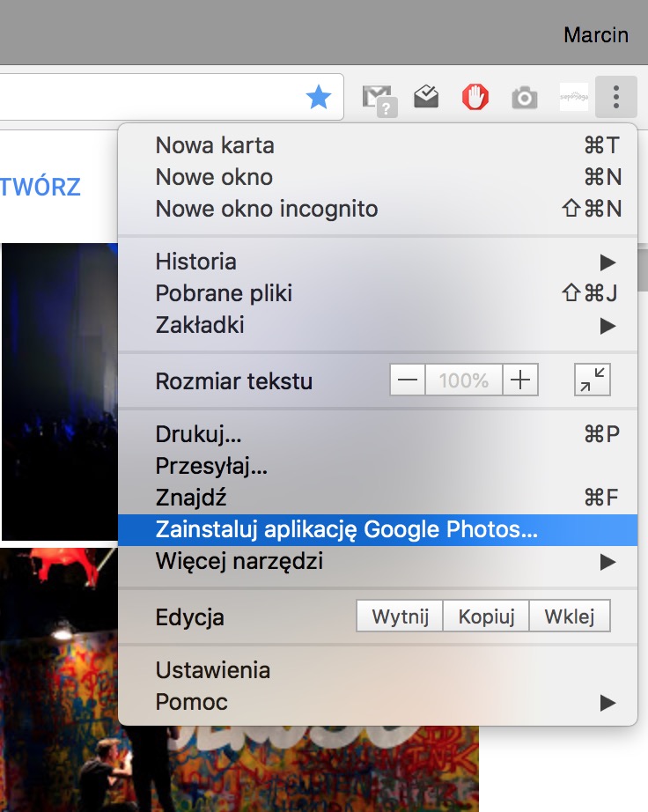Click the white extension icon beside the menu button

pos(574,97)
